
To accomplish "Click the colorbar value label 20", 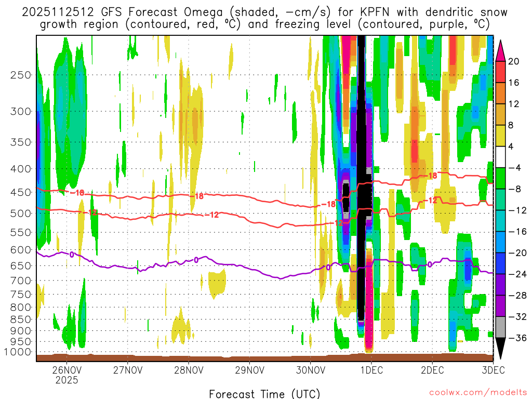I will pos(514,61).
